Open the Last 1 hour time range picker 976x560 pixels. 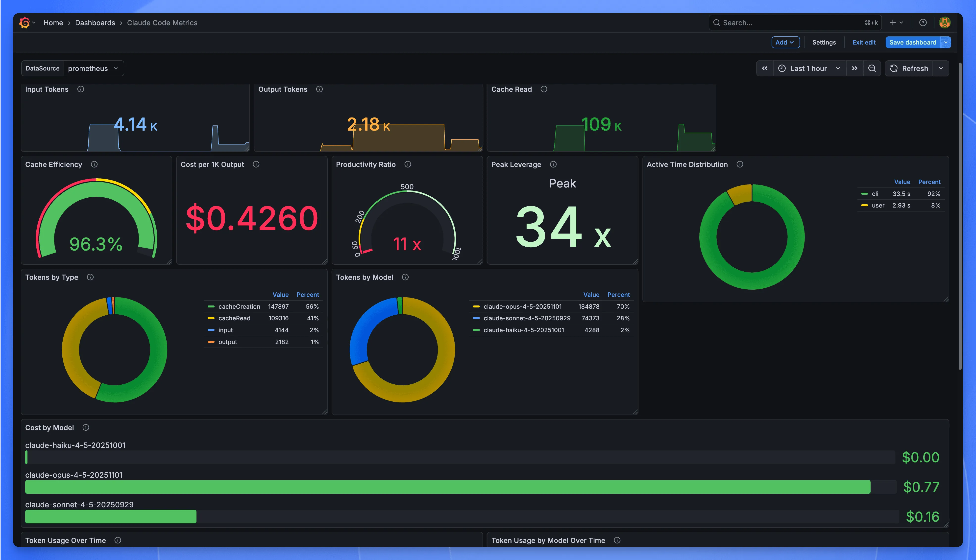pyautogui.click(x=808, y=68)
